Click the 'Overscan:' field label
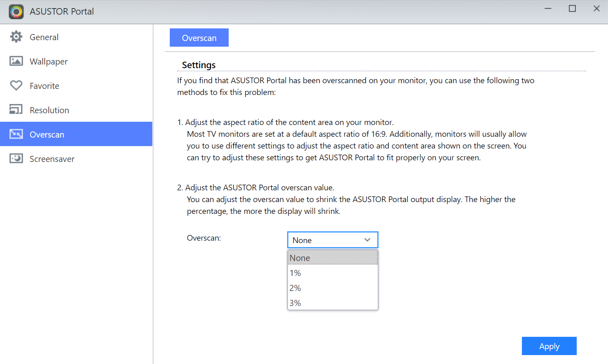The width and height of the screenshot is (608, 364). [204, 238]
